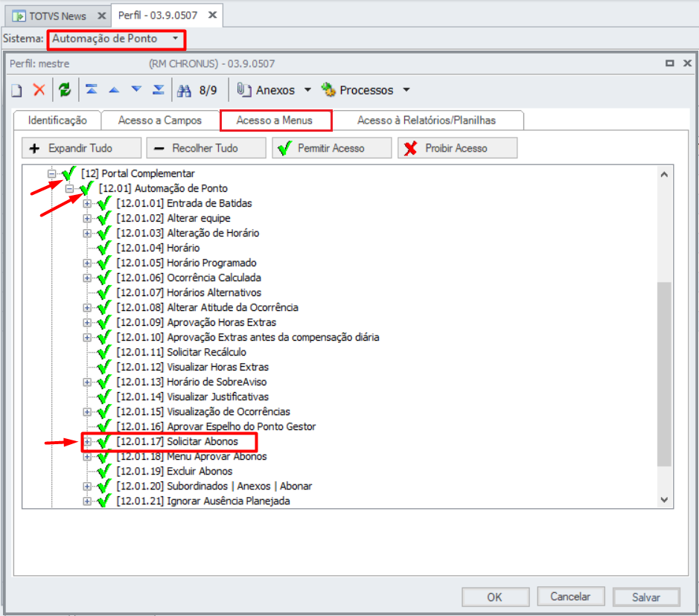
Task: Collapse the [12.01] Automação de Ponto node
Action: coord(69,189)
